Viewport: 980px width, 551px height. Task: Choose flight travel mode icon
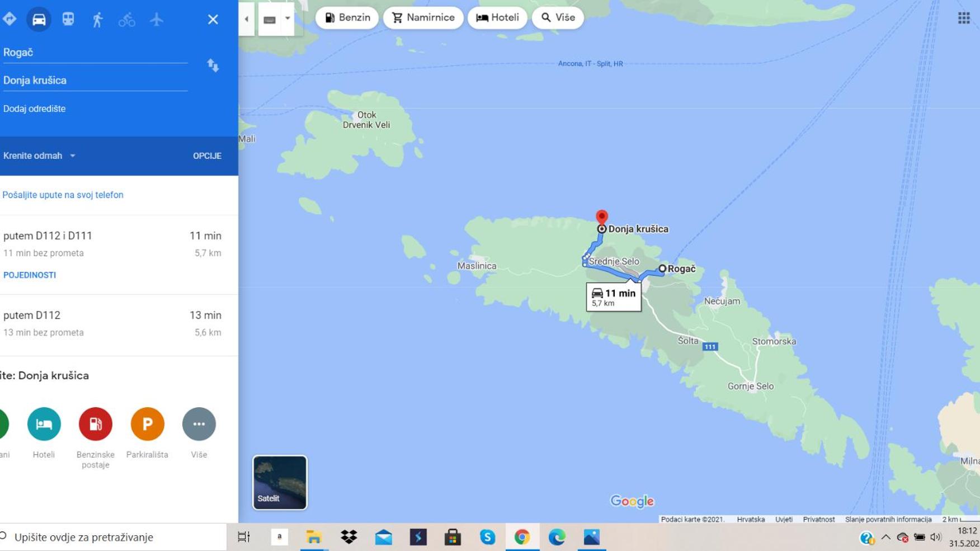point(157,19)
